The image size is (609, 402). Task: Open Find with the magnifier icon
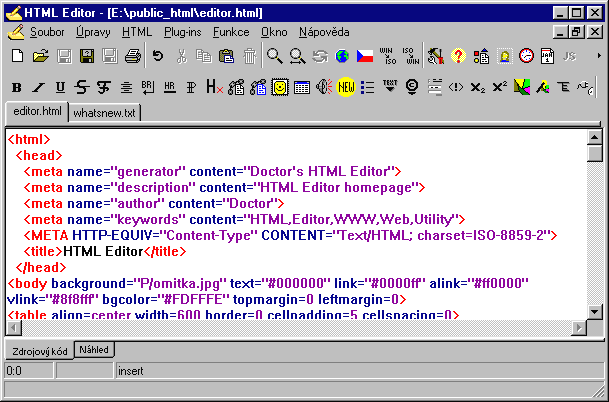(x=274, y=56)
